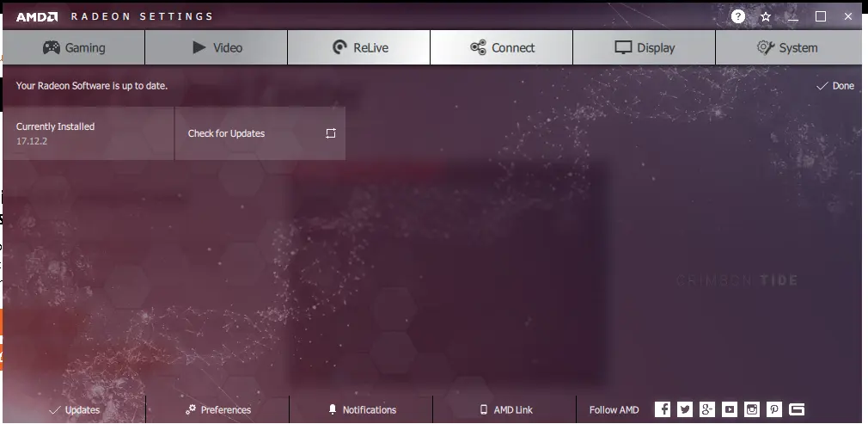Open the Gaming tab
Viewport: 868px width, 424px height.
[x=74, y=47]
